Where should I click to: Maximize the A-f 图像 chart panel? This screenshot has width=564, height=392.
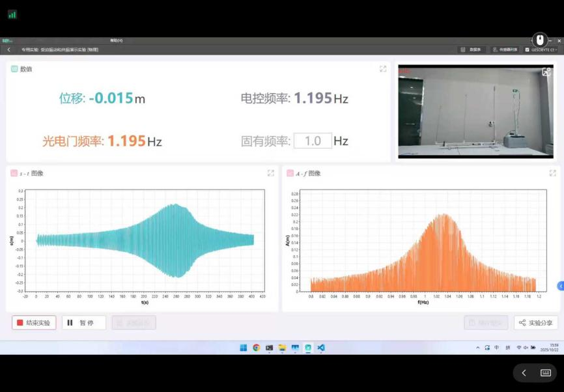click(x=552, y=173)
